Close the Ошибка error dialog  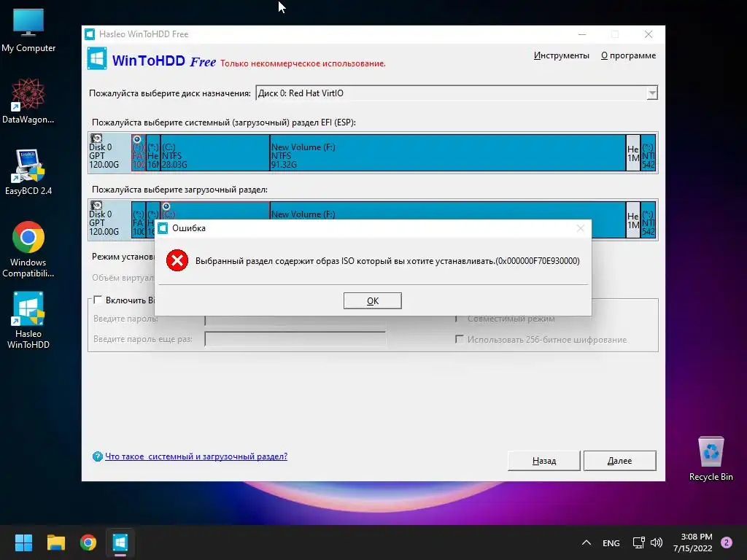tap(580, 228)
